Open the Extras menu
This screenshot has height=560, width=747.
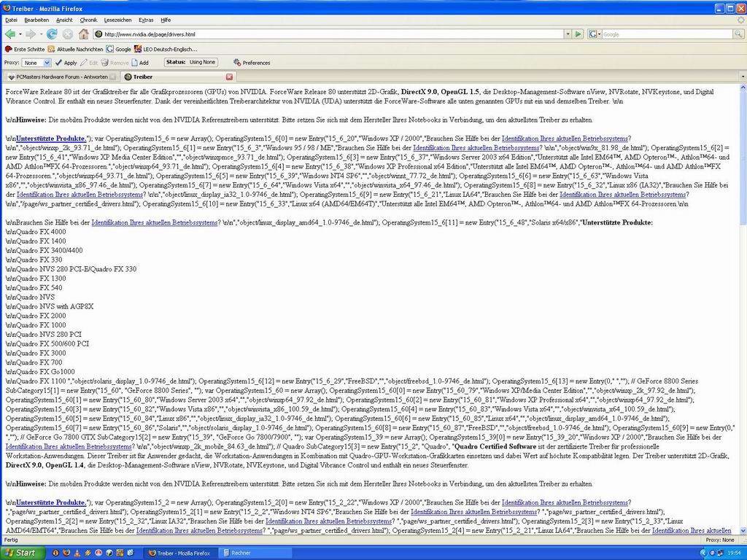click(146, 20)
